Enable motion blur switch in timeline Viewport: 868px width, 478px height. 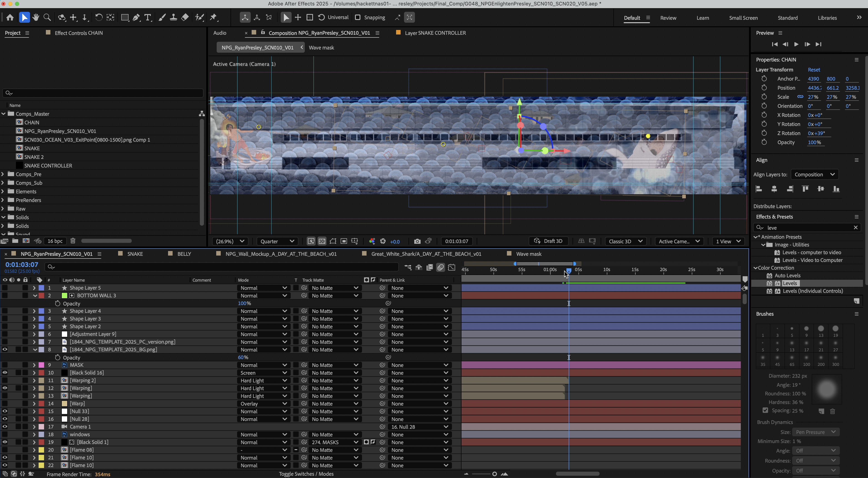tap(440, 267)
